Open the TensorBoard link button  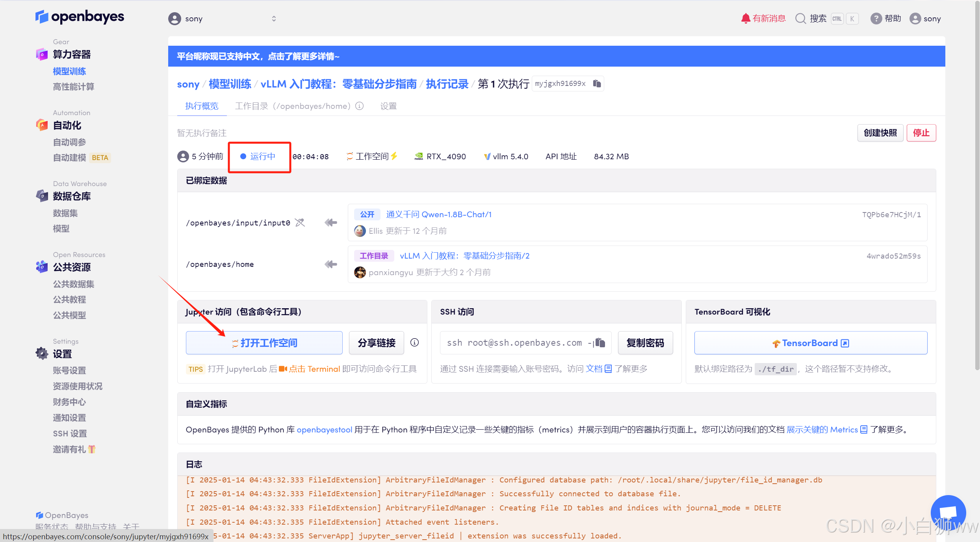[x=810, y=343]
